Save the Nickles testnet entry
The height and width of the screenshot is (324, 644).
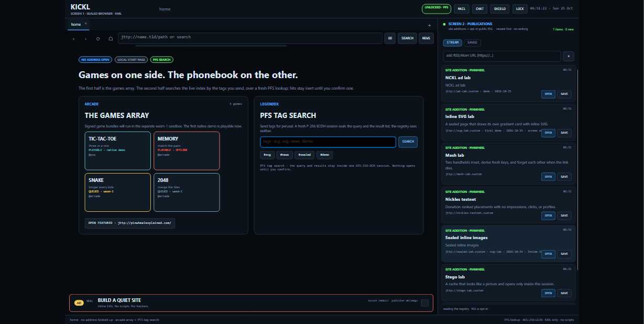pyautogui.click(x=564, y=215)
